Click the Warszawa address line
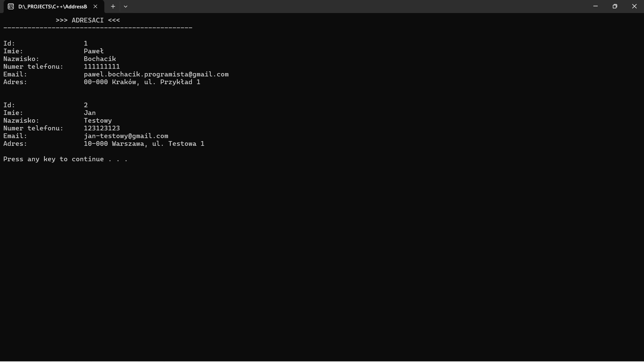Screen dimensions: 644x362 tap(144, 144)
